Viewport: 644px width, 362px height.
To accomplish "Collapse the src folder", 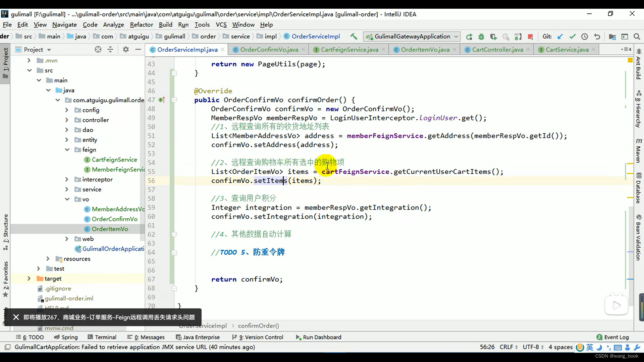I will pos(29,70).
